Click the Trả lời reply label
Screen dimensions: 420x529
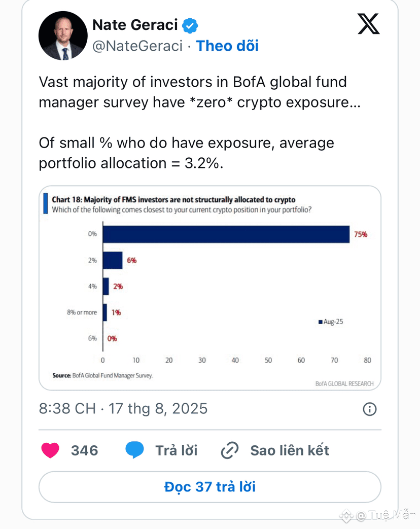click(177, 450)
